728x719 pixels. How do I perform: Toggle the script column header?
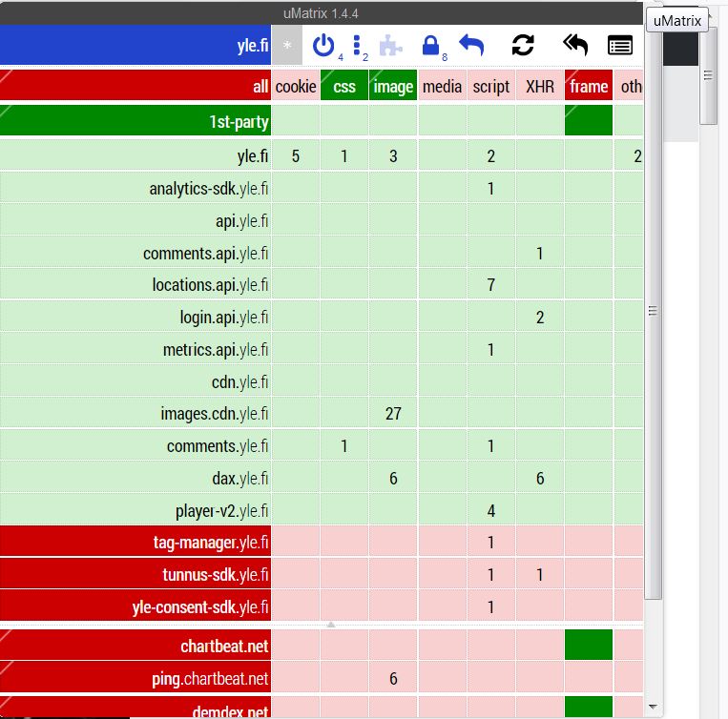click(491, 86)
